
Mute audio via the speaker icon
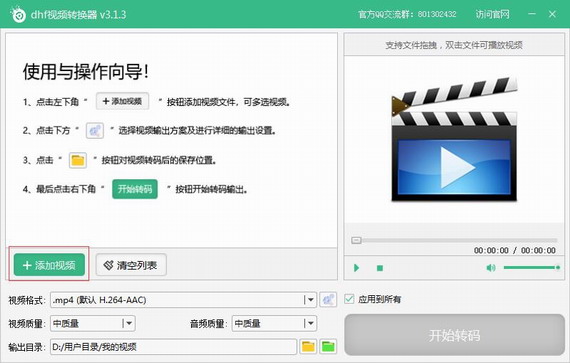(x=491, y=268)
